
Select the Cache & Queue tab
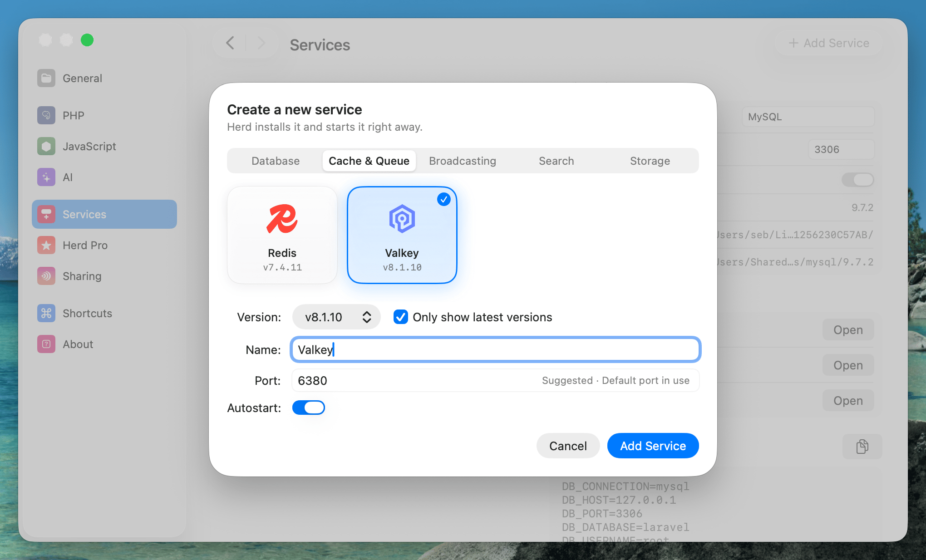(x=369, y=161)
